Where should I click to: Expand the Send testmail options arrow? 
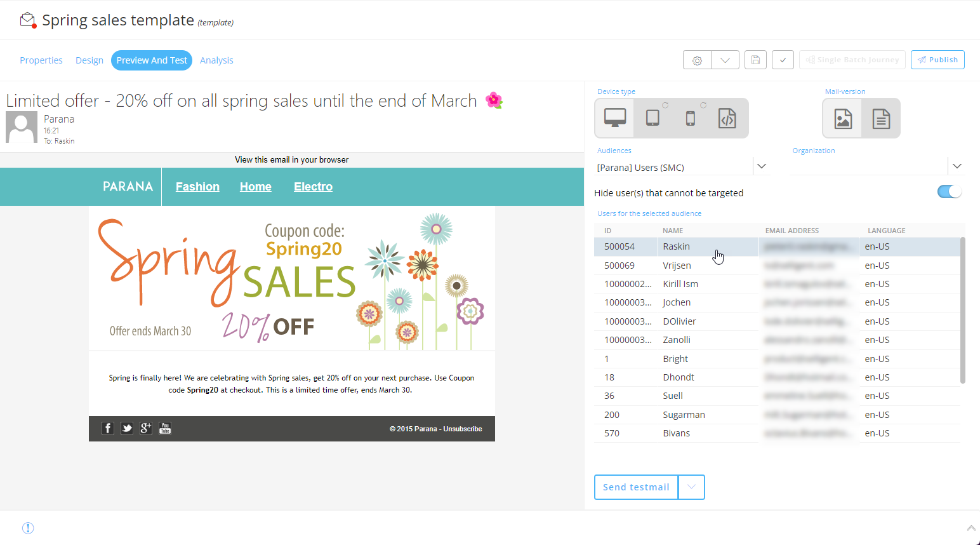point(691,487)
